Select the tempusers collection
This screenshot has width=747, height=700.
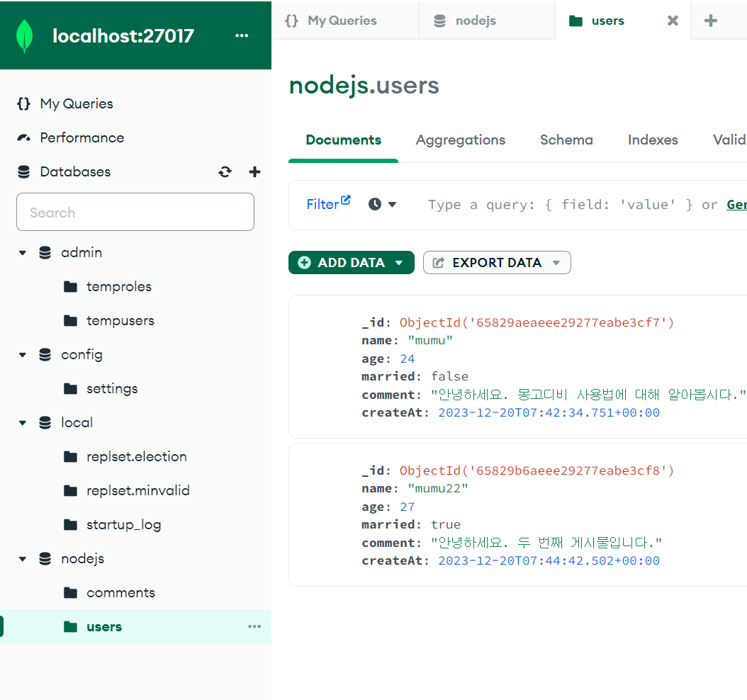point(120,321)
